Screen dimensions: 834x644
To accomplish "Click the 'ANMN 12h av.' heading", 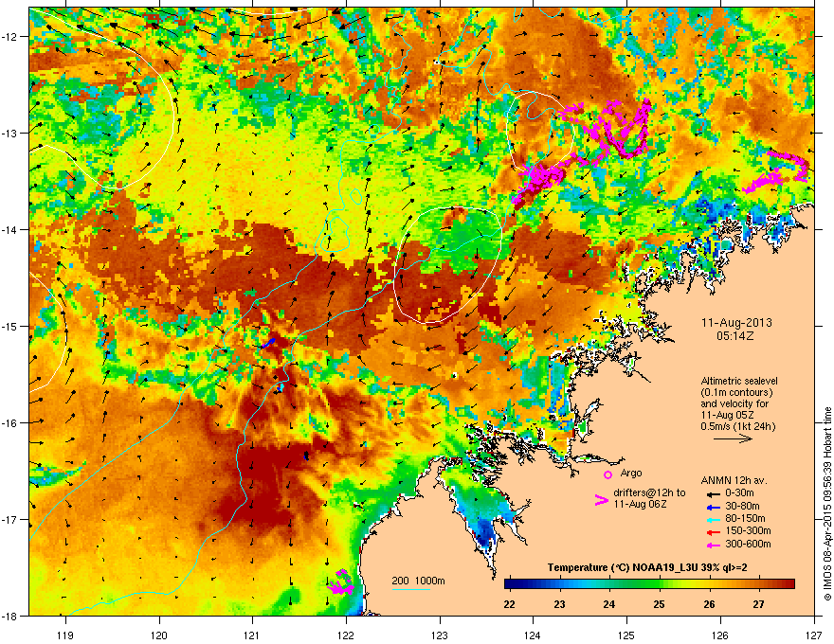I will click(734, 480).
